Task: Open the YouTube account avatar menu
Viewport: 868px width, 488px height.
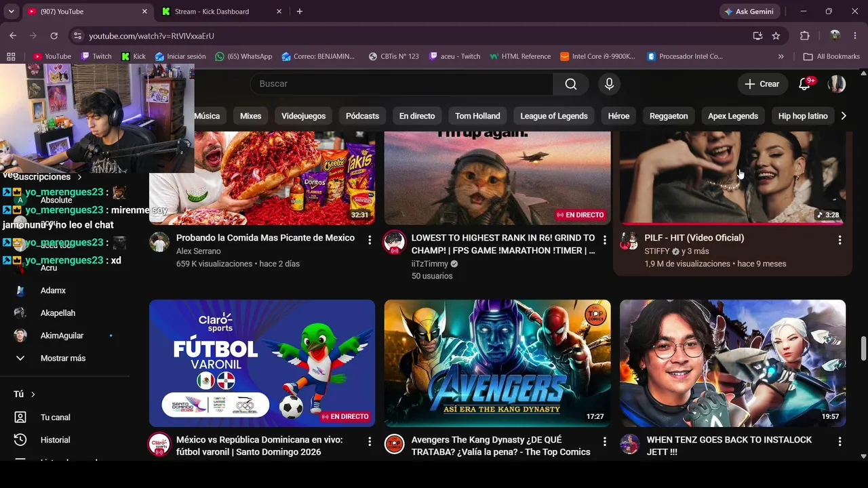Action: pyautogui.click(x=837, y=84)
